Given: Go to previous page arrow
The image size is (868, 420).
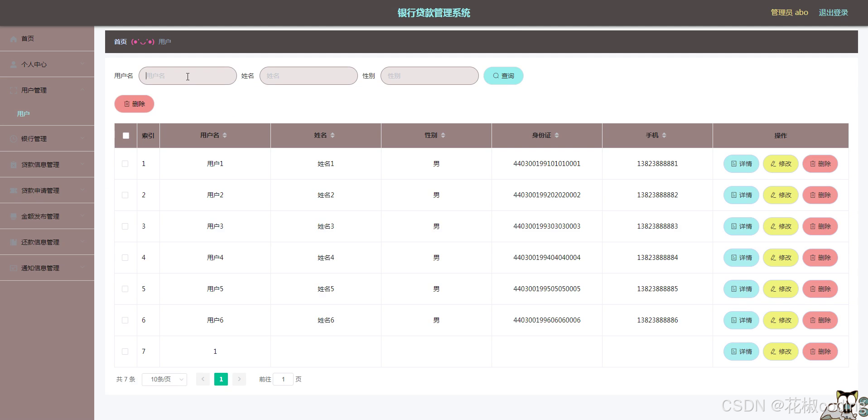Looking at the screenshot, I should (203, 379).
